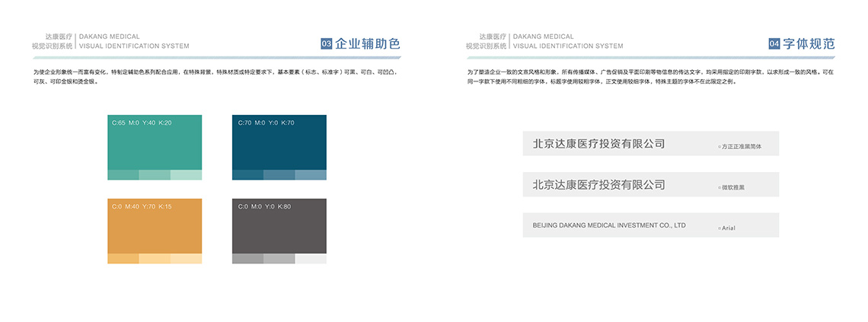This screenshot has height=322, width=868.
Task: Click the blue 04 section number badge
Action: tap(774, 43)
